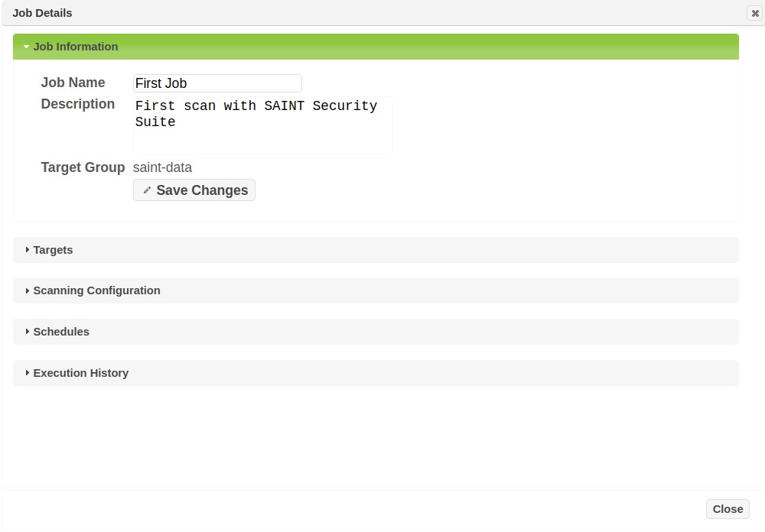Click the Job Information section header text

pyautogui.click(x=76, y=47)
